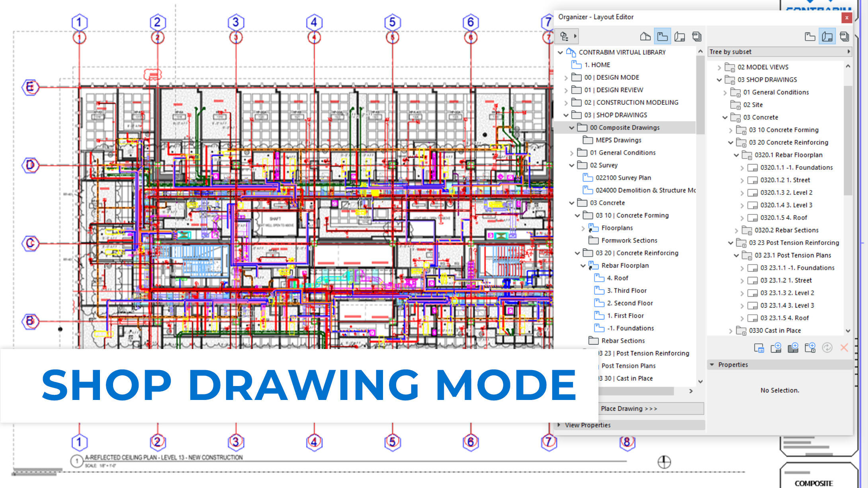Click the New Master Layout icon

(x=793, y=348)
